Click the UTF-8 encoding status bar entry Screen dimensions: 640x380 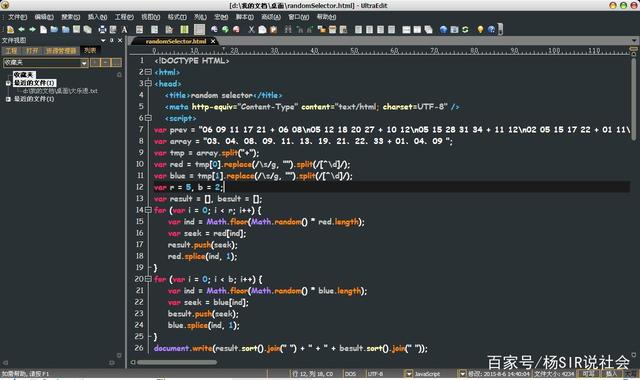[x=376, y=373]
